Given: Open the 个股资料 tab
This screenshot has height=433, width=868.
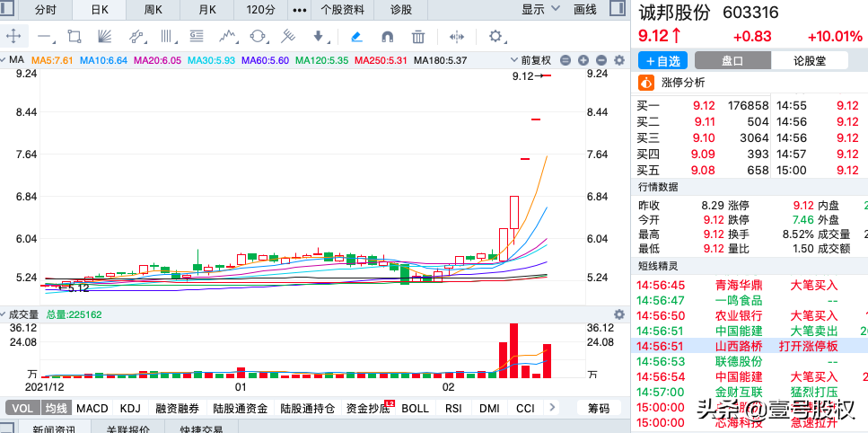Looking at the screenshot, I should tap(343, 9).
